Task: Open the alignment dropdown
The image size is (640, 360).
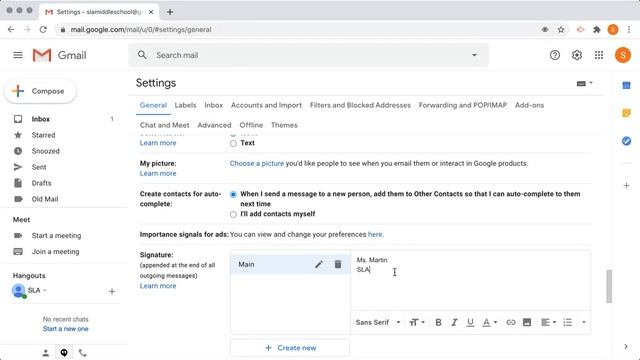Action: point(549,322)
